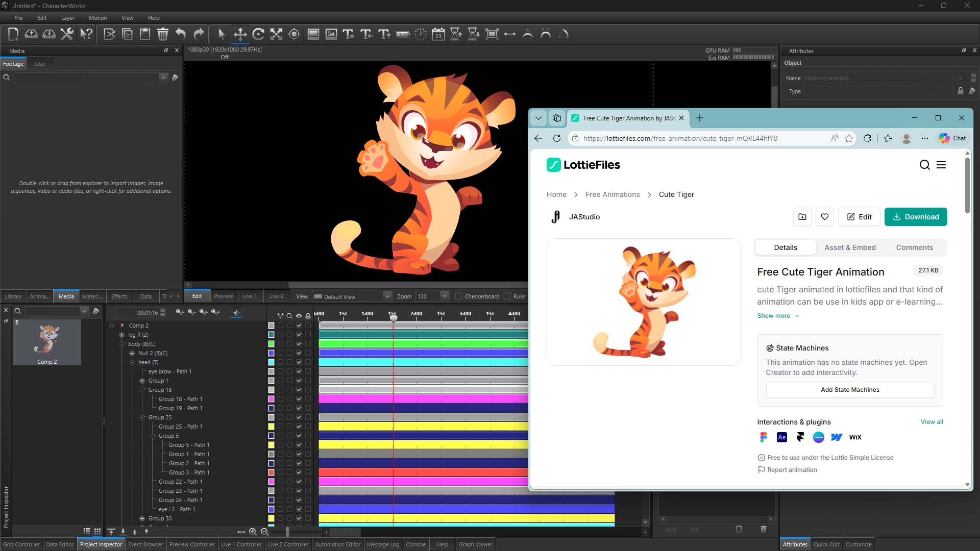This screenshot has width=980, height=551.
Task: Click the Undo arrow icon
Action: tap(181, 34)
